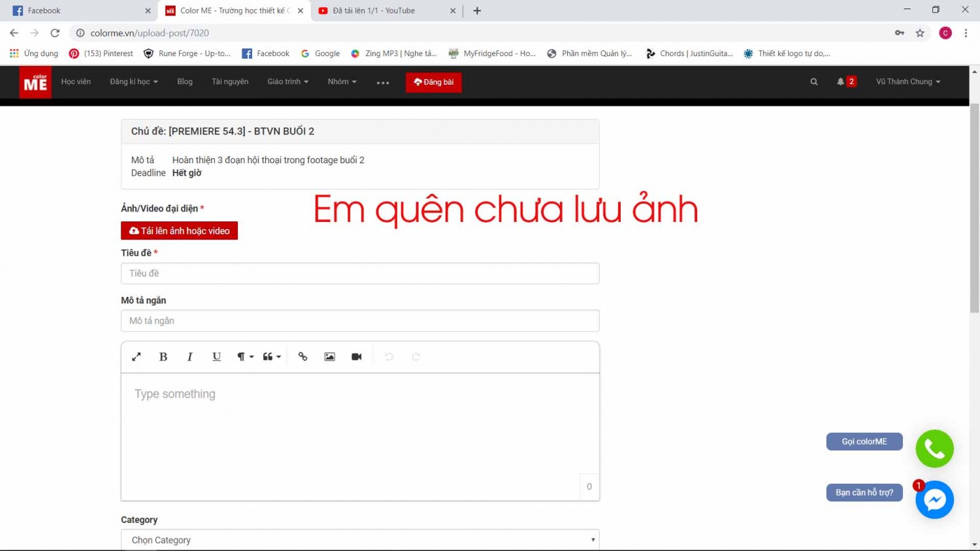Screen dimensions: 980x551
Task: Expand the Nhóm dropdown menu
Action: click(342, 82)
